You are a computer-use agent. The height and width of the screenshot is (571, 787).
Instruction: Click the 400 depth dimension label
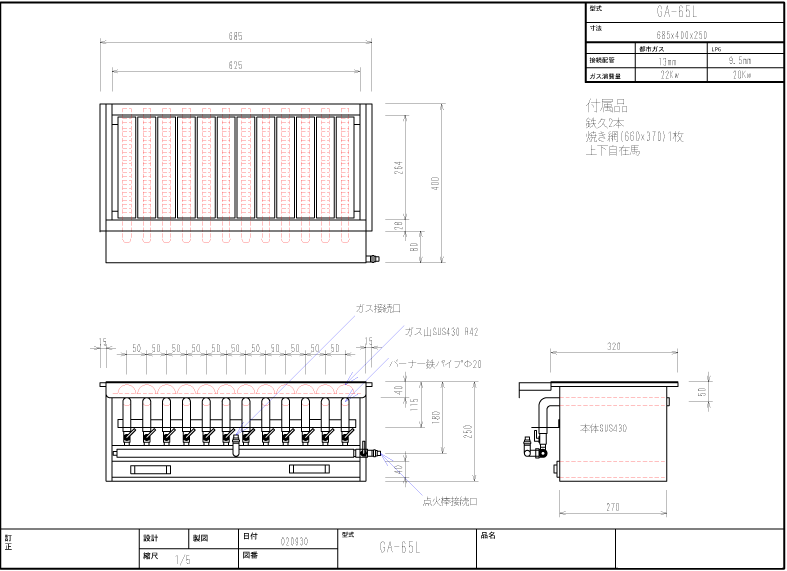436,184
